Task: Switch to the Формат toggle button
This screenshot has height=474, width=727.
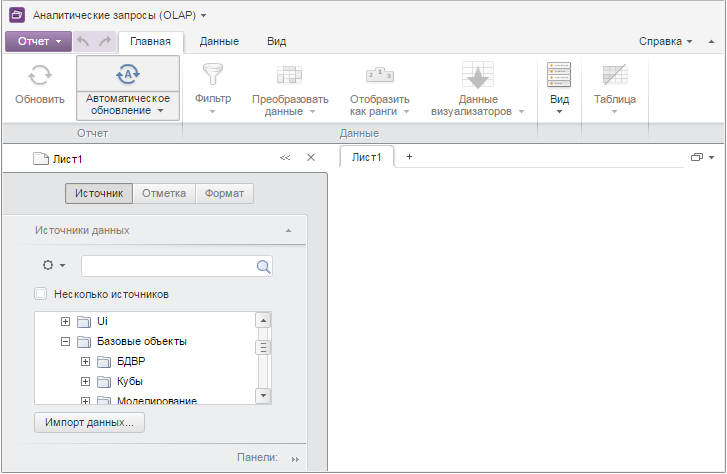Action: pos(224,193)
